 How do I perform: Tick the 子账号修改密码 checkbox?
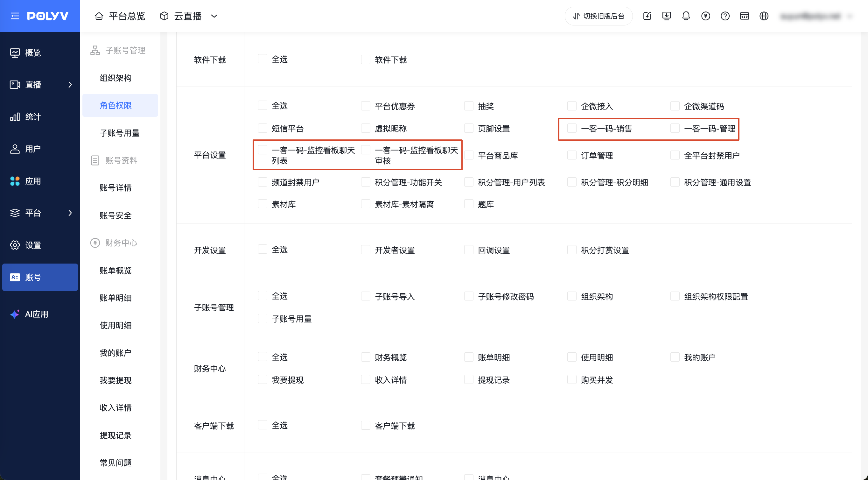pyautogui.click(x=469, y=296)
